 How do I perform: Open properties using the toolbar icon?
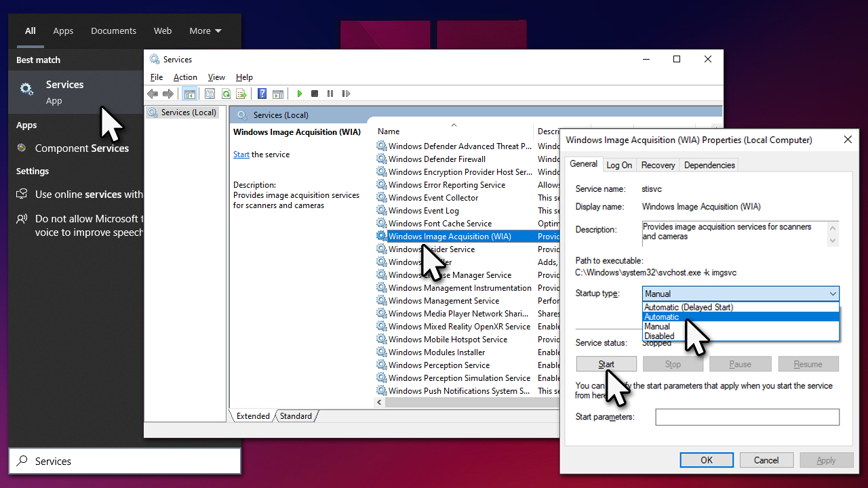coord(210,94)
